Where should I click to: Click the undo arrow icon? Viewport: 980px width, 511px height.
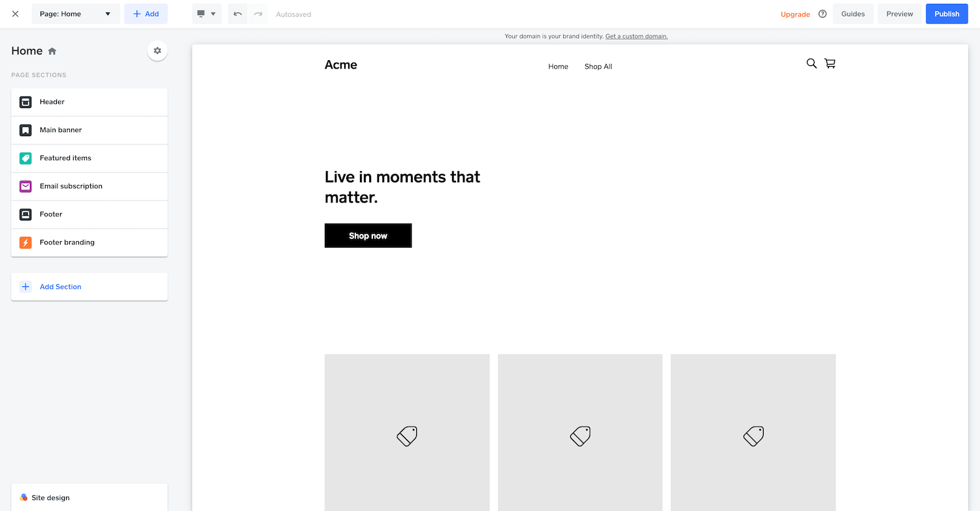(238, 14)
